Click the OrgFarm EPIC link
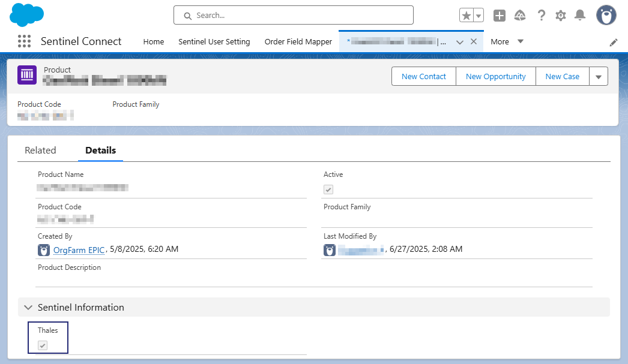Image resolution: width=628 pixels, height=364 pixels. (x=79, y=249)
